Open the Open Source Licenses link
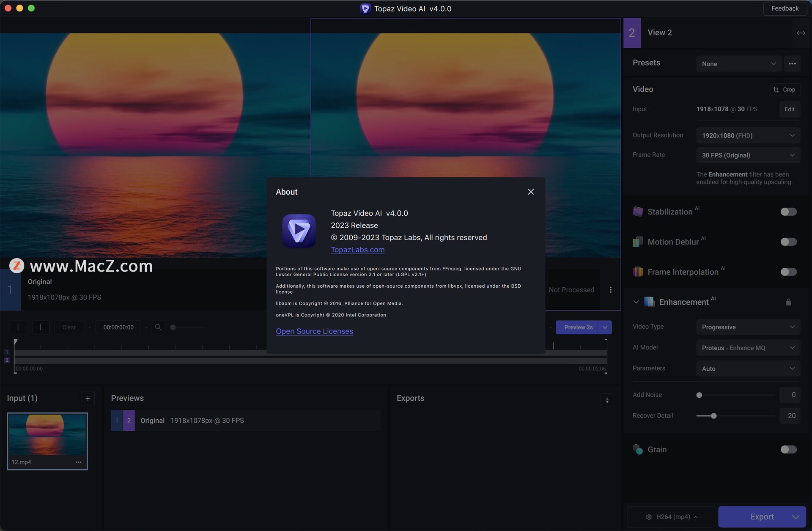The height and width of the screenshot is (531, 812). tap(314, 331)
